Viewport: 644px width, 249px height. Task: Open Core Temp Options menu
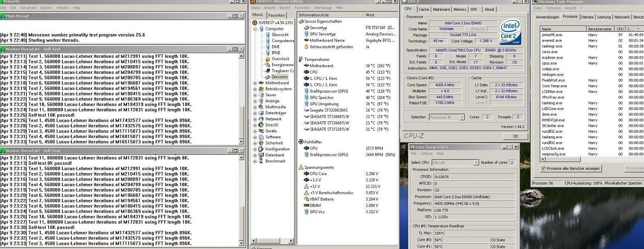tap(426, 154)
